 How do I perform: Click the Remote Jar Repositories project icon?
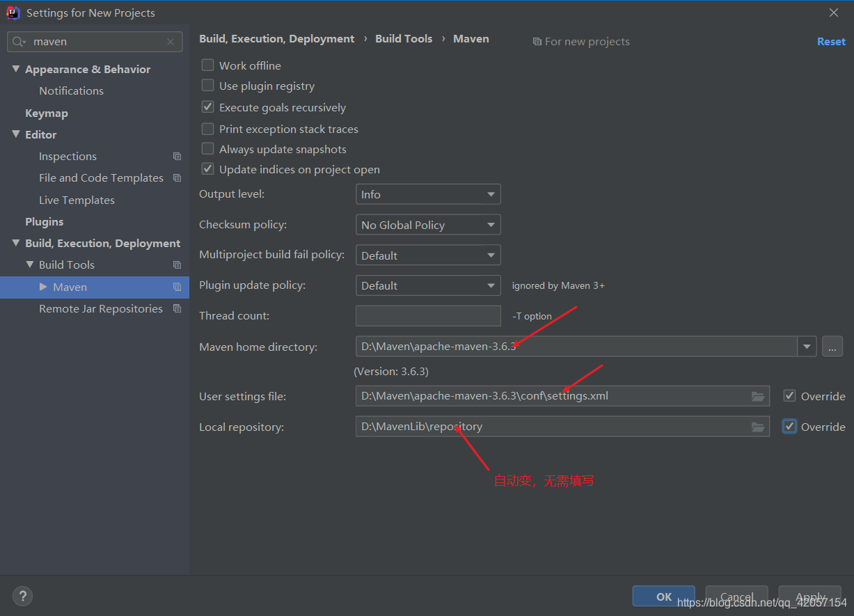(177, 308)
